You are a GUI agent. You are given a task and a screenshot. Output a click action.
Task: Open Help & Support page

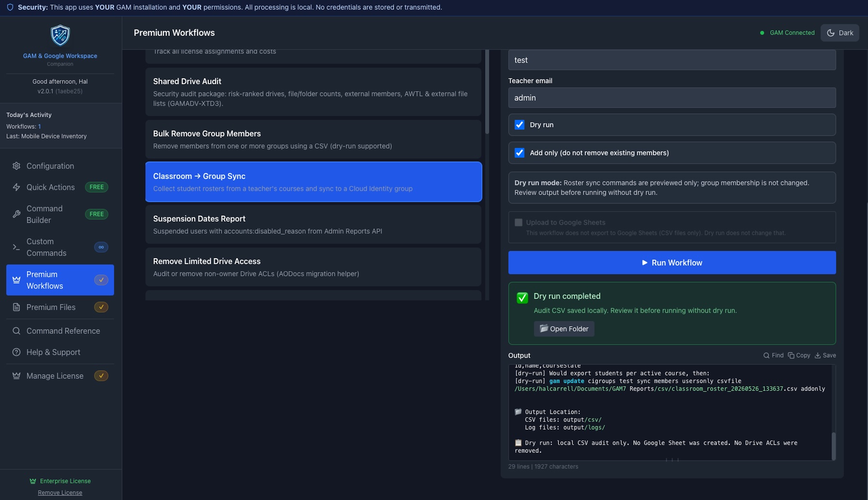60,352
